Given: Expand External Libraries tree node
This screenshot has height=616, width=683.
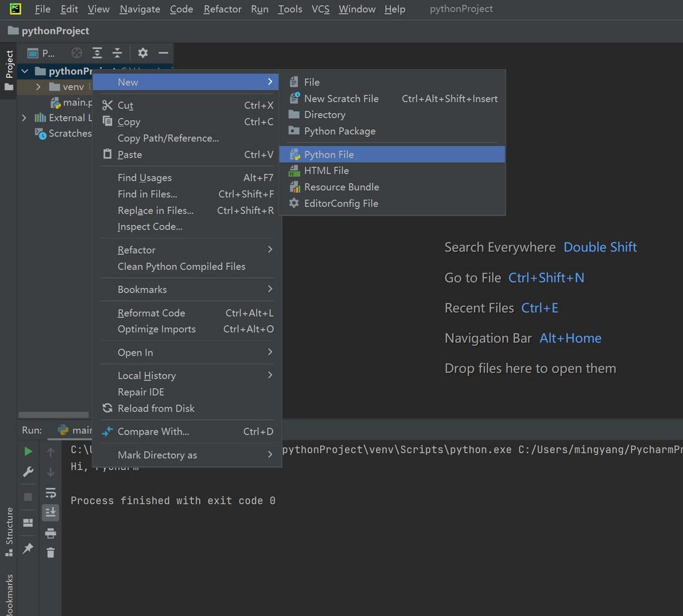Looking at the screenshot, I should (x=24, y=117).
